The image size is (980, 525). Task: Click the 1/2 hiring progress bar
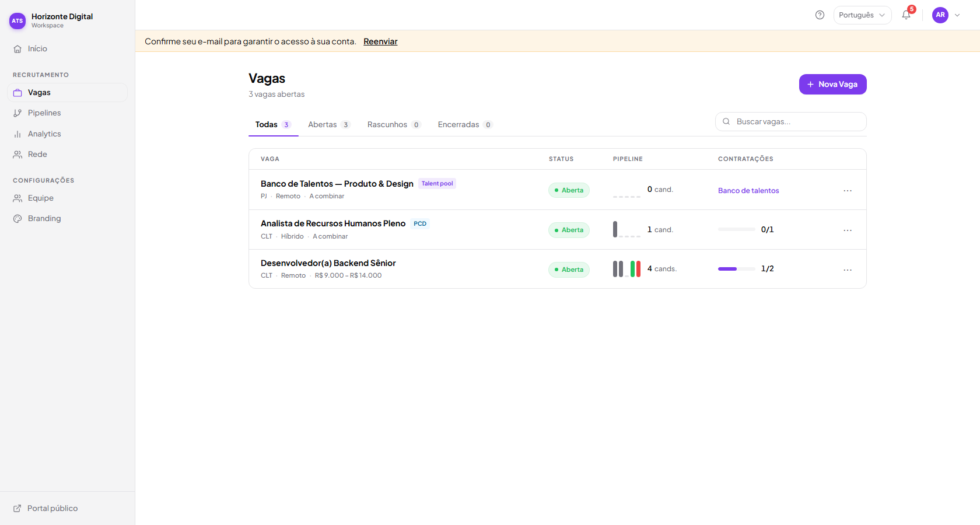pyautogui.click(x=737, y=269)
